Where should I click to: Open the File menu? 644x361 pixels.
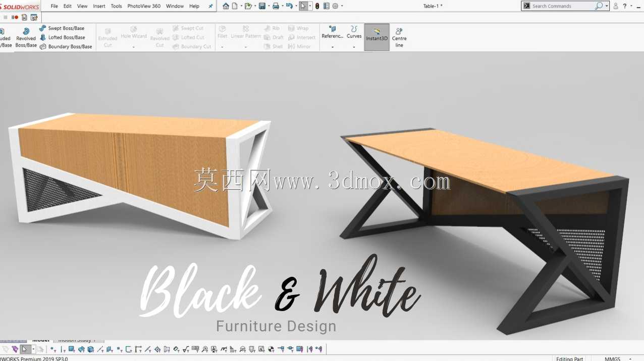click(x=54, y=6)
